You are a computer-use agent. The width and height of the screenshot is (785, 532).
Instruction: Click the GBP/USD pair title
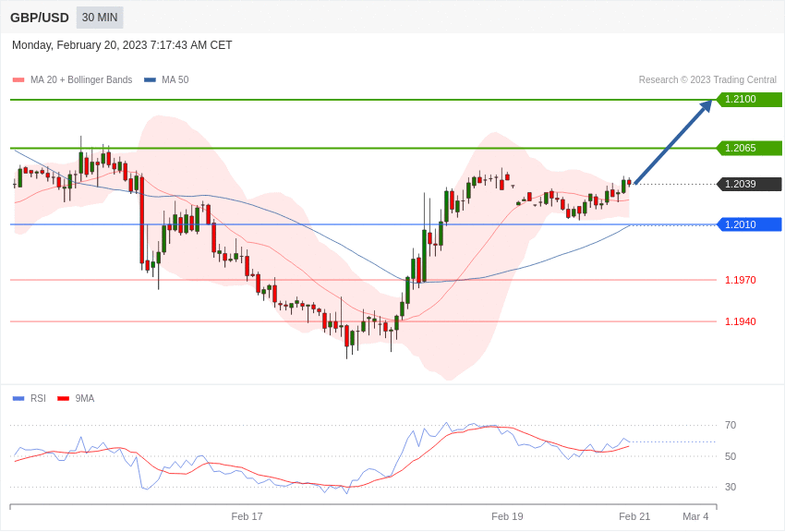(40, 18)
